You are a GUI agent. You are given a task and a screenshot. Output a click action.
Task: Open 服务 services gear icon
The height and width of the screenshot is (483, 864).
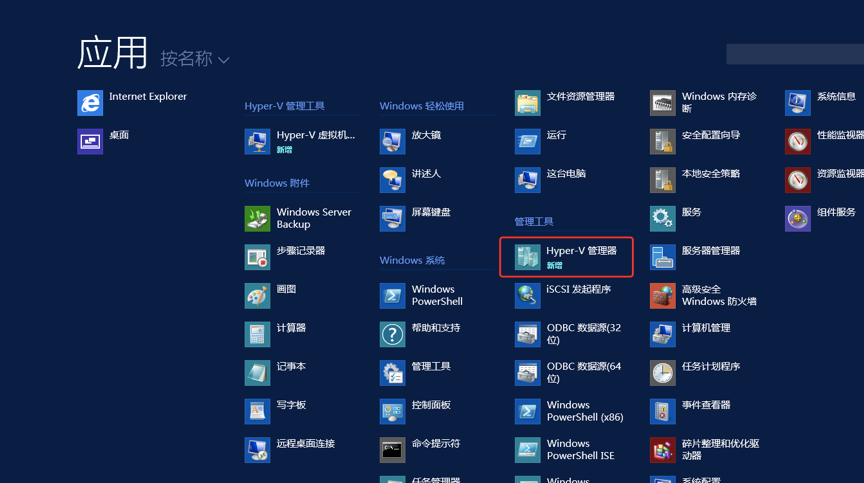(662, 219)
